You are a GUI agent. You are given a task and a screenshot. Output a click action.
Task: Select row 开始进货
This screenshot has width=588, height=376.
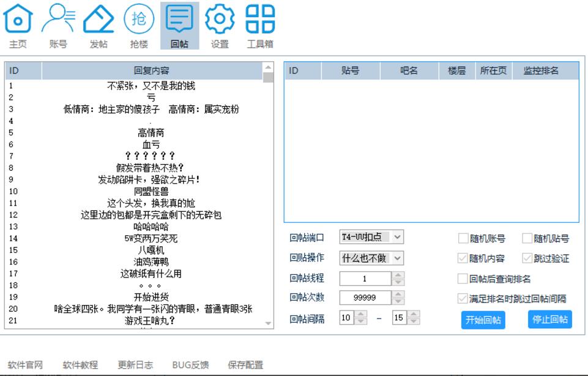coord(134,297)
